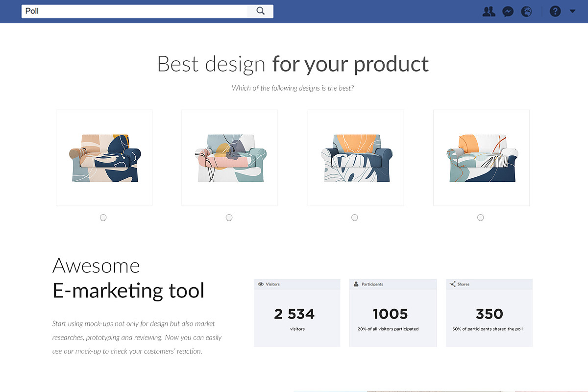Click the search field containing Poll

135,11
